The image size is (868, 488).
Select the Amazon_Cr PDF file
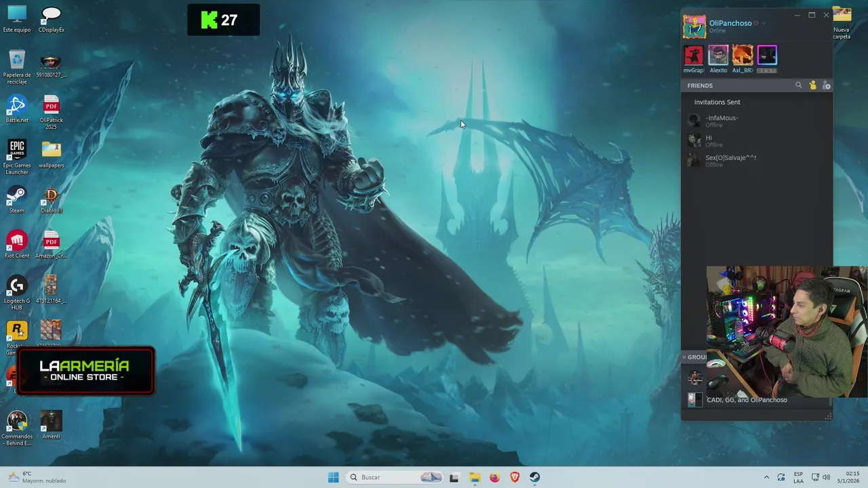click(x=51, y=245)
